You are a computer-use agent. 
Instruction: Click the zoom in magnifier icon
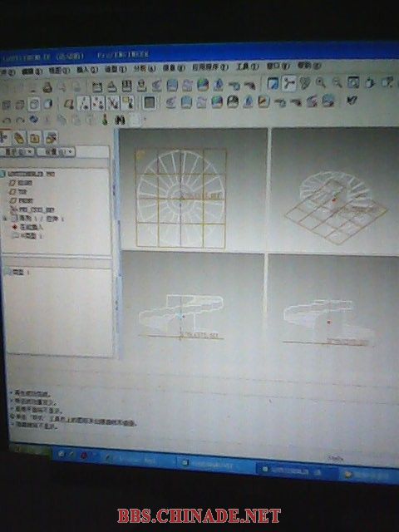[x=321, y=82]
